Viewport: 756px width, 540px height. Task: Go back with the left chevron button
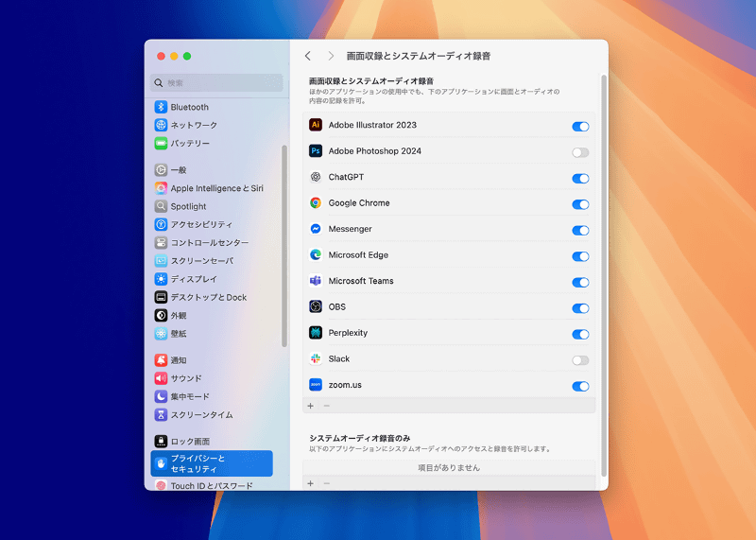pyautogui.click(x=308, y=56)
